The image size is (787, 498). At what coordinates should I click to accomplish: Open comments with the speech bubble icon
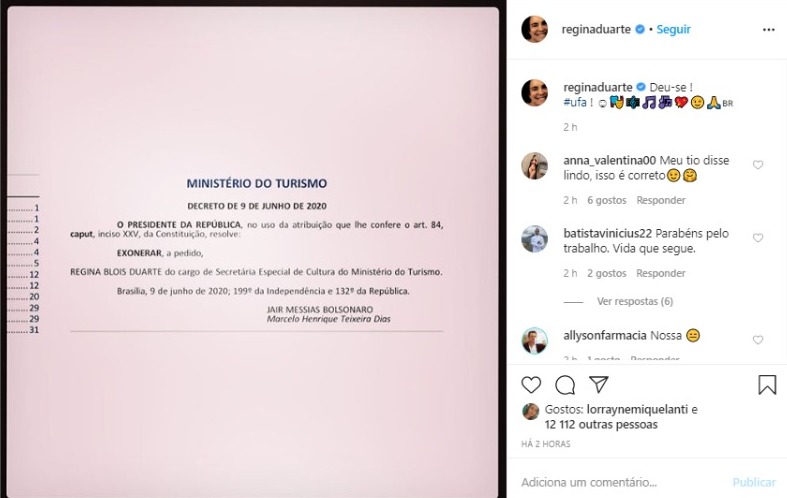(565, 385)
